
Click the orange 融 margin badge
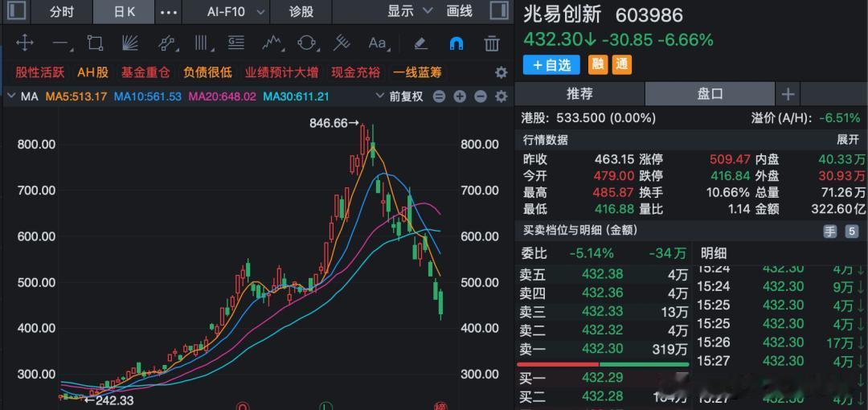tap(597, 65)
